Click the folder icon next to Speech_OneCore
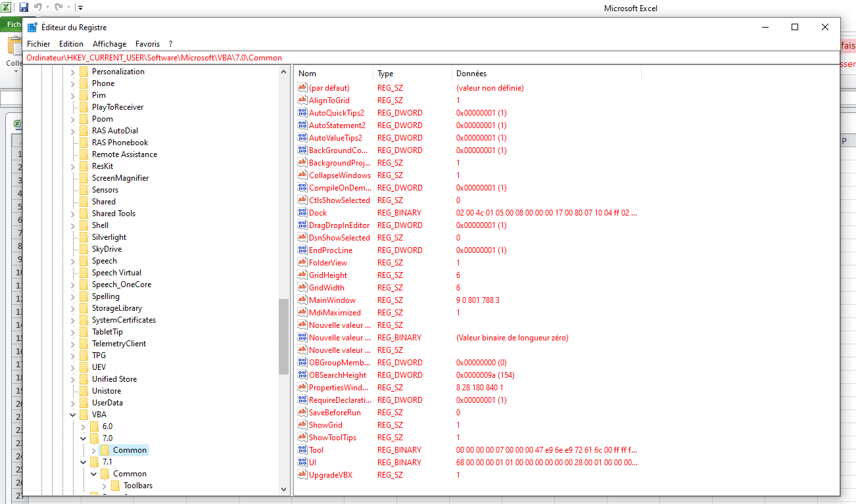This screenshot has width=856, height=504. coord(83,285)
